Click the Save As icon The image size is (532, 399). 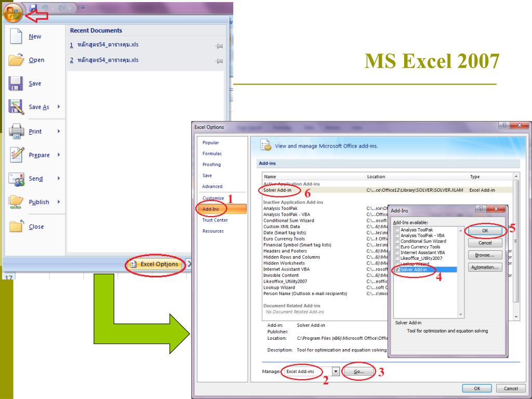click(16, 107)
